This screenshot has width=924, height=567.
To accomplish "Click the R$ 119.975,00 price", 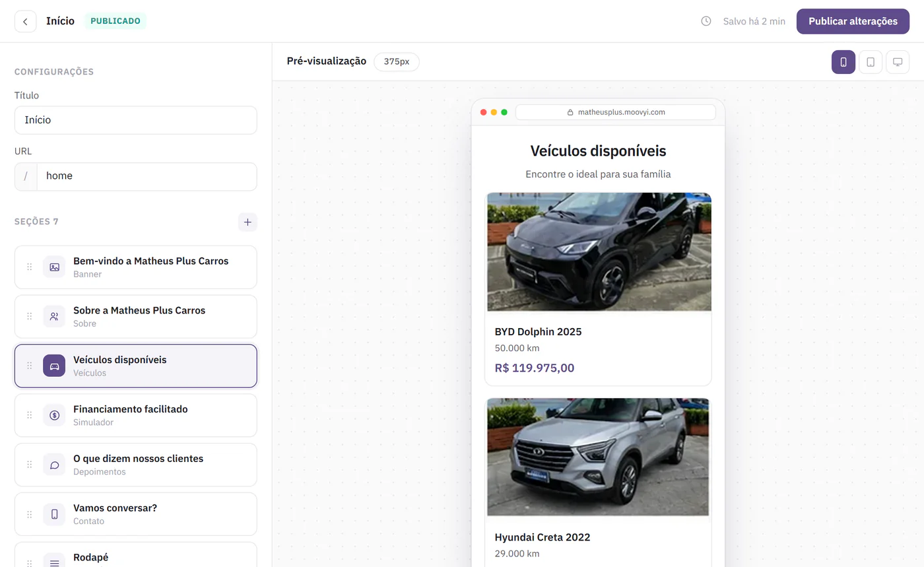I will 535,368.
